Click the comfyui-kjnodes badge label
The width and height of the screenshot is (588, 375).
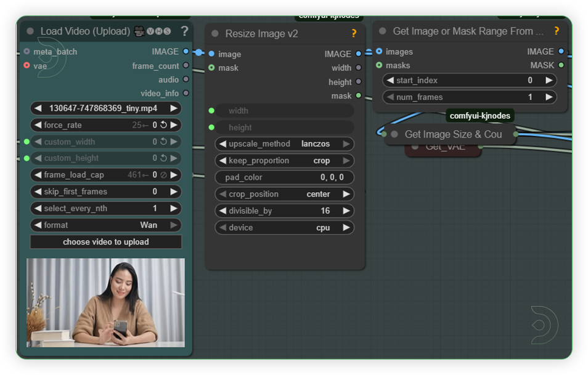click(480, 116)
